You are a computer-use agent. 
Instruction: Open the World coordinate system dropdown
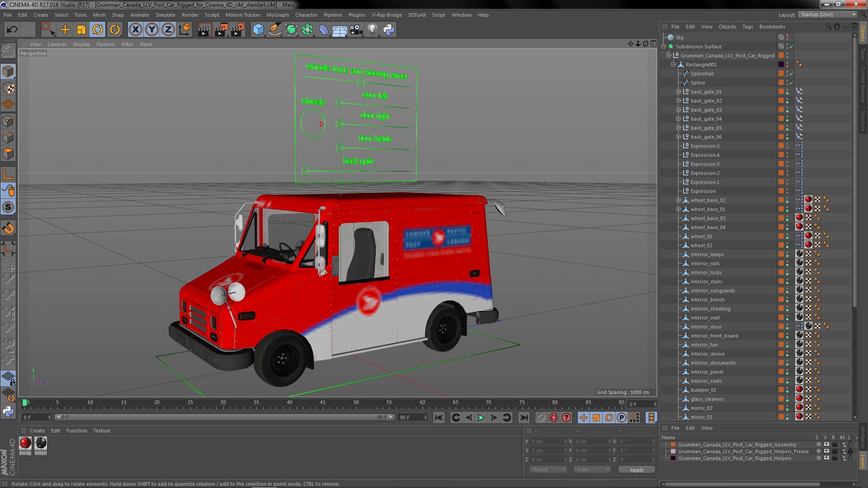[x=548, y=470]
